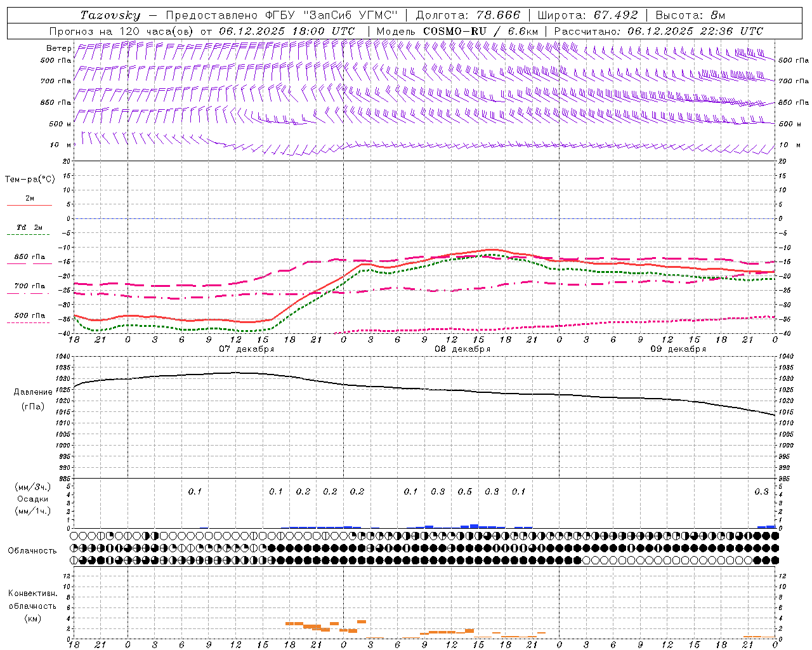Click the Давление pressure panel label
Image resolution: width=812 pixels, height=650 pixels.
pyautogui.click(x=33, y=392)
